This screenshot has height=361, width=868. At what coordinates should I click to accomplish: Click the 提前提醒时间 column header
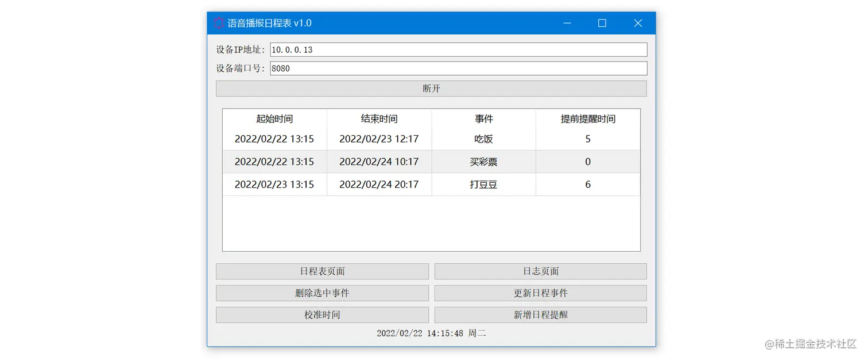588,119
